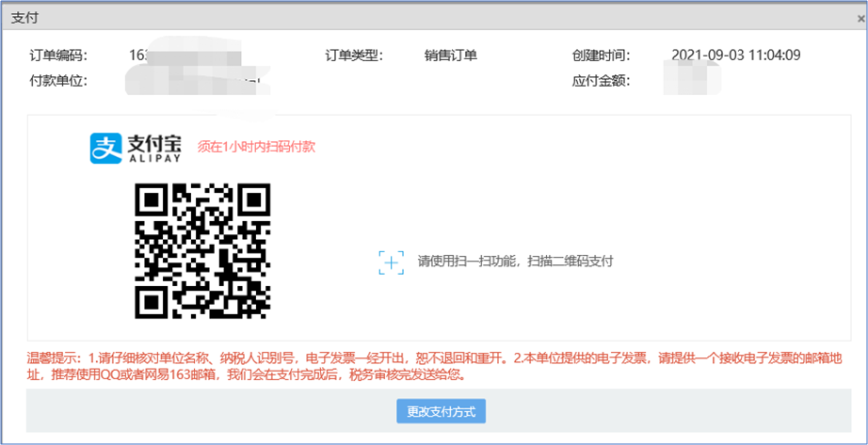Click the 2021-09-03 11:04:09 timestamp
868x445 pixels.
pos(736,56)
